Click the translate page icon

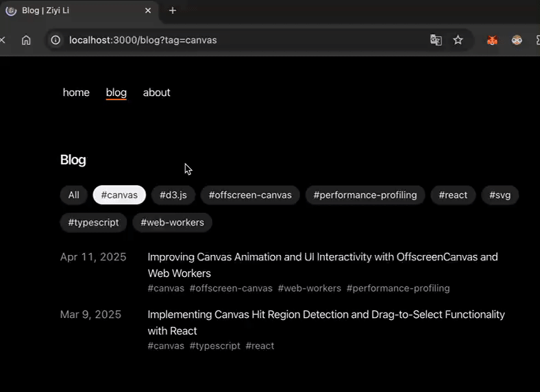(x=436, y=40)
